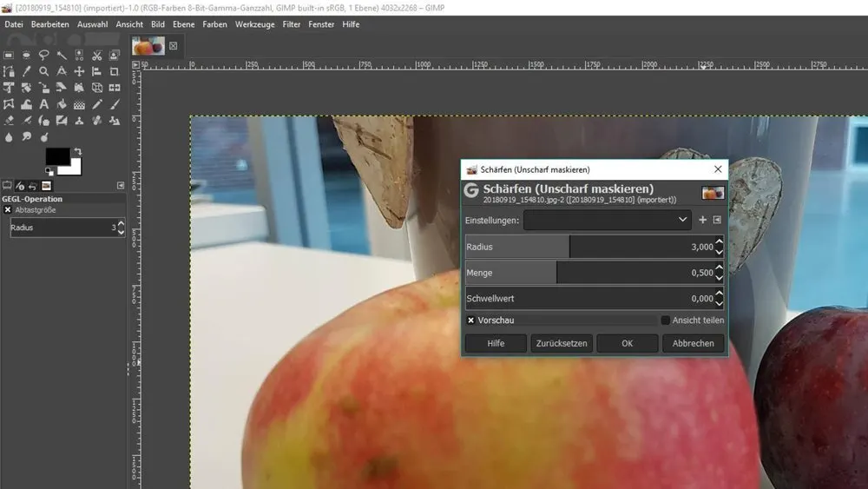Choose the Scissors Select tool

click(96, 56)
